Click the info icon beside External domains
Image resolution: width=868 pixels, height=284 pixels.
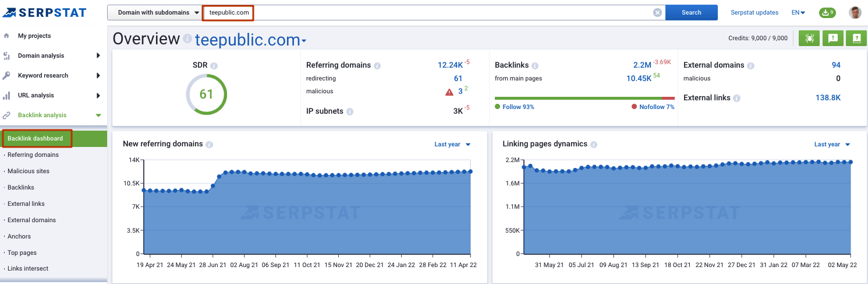(751, 66)
